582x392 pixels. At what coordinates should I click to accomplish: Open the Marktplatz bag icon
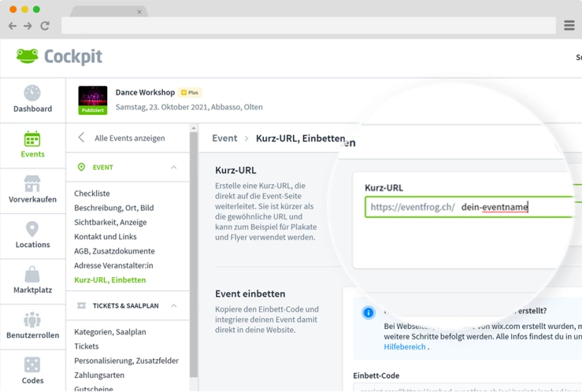pyautogui.click(x=32, y=275)
